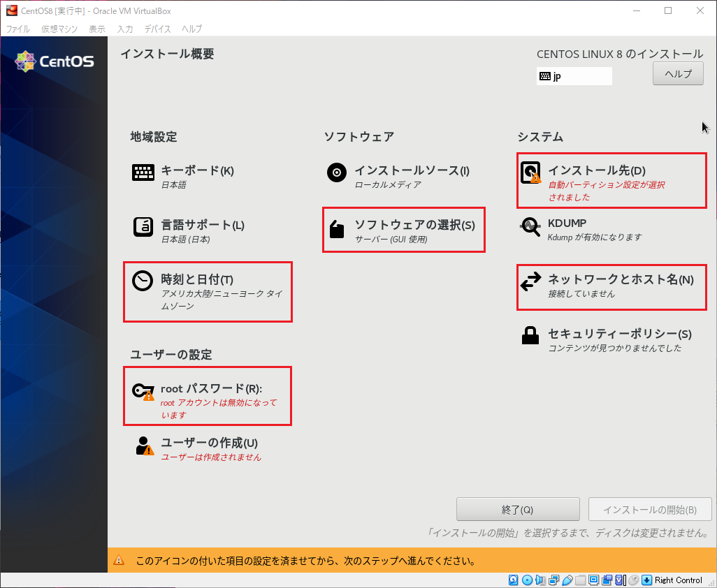
Task: Click the CPU virtualization status icon
Action: (x=620, y=580)
